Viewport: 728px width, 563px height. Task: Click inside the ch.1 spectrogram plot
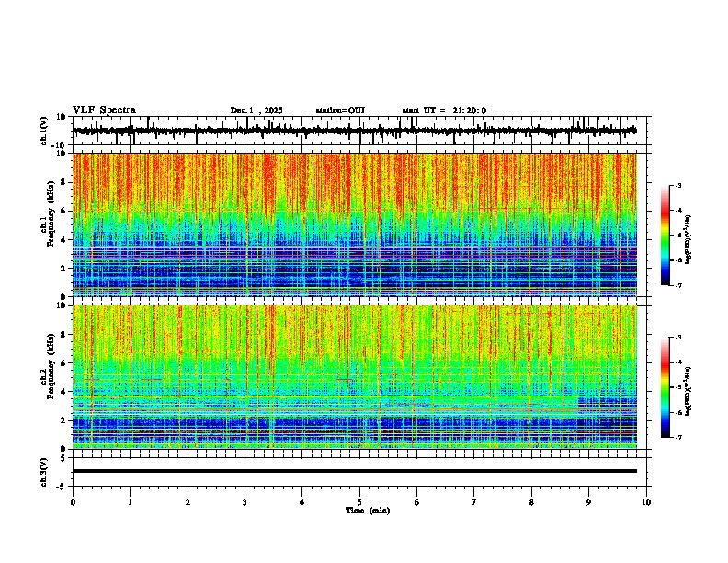tap(355, 224)
